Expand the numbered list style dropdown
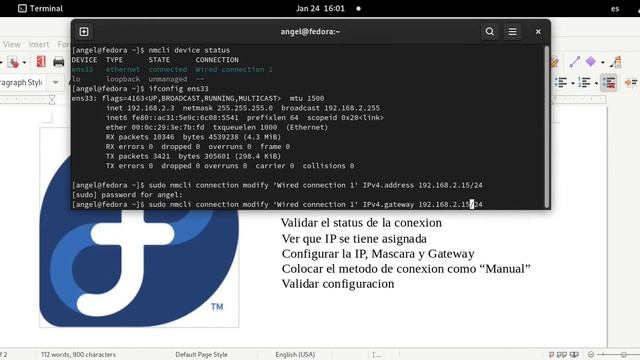Viewport: 640px width, 360px height. [x=596, y=84]
